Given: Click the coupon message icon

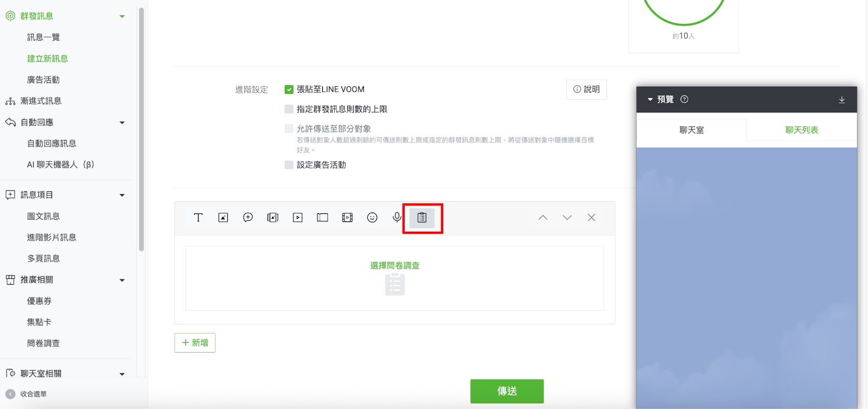Looking at the screenshot, I should pyautogui.click(x=323, y=218).
